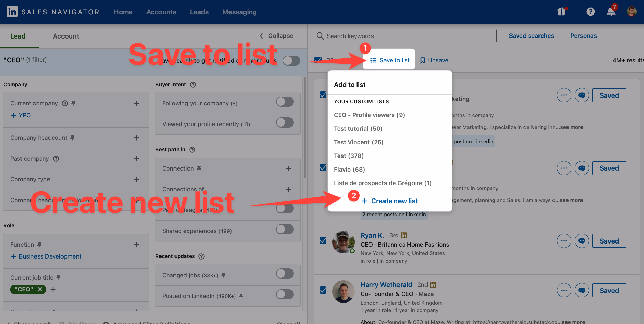Click LinkedIn badge next to Ryan K.
The width and height of the screenshot is (644, 324).
(x=404, y=235)
